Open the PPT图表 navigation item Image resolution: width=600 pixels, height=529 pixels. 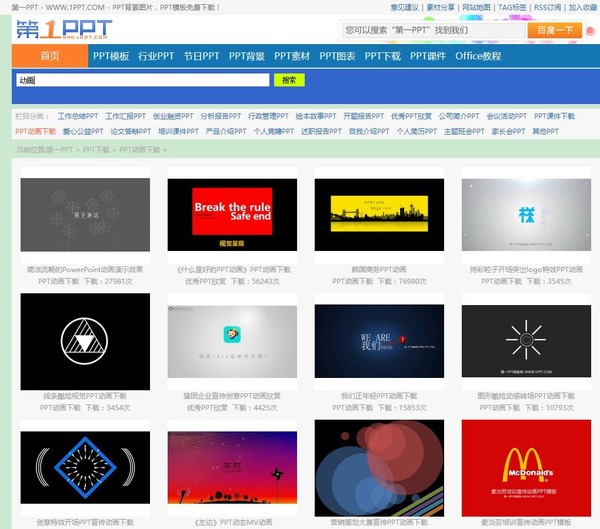pyautogui.click(x=337, y=56)
